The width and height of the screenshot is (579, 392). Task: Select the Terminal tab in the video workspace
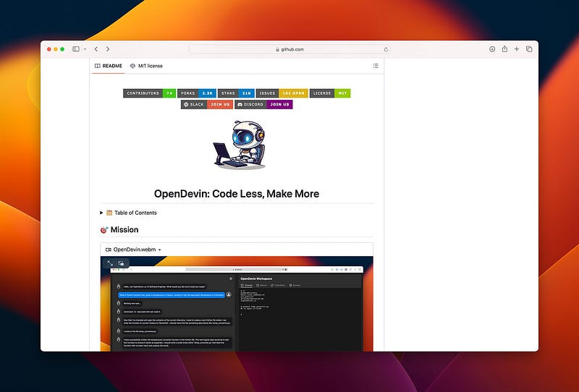tap(247, 286)
